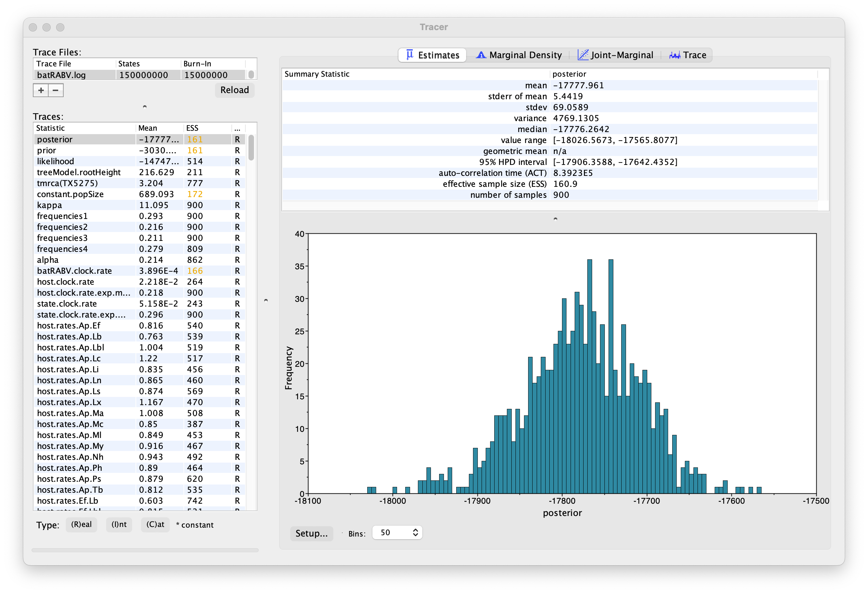Add a trace file with the plus button
The height and width of the screenshot is (594, 868).
[41, 90]
